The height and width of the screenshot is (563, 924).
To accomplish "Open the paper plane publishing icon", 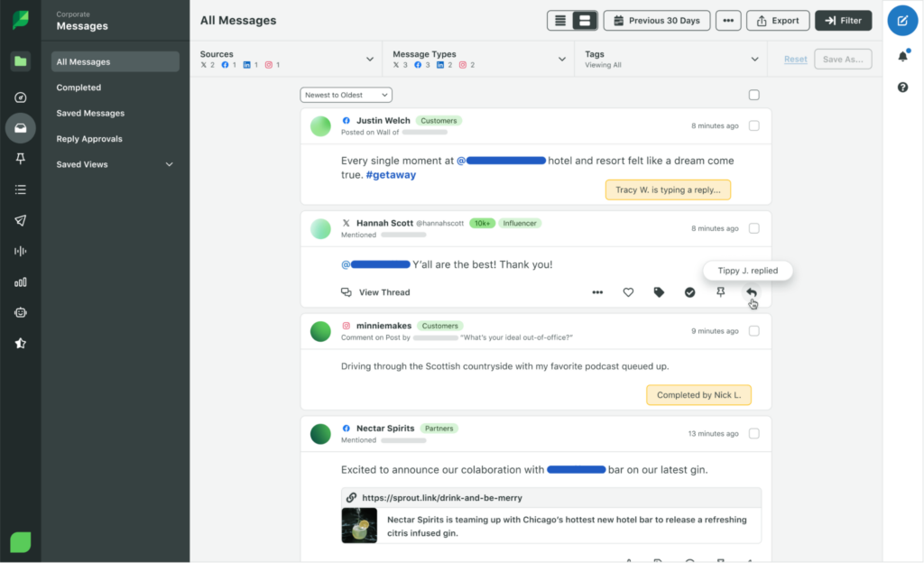I will click(x=21, y=220).
